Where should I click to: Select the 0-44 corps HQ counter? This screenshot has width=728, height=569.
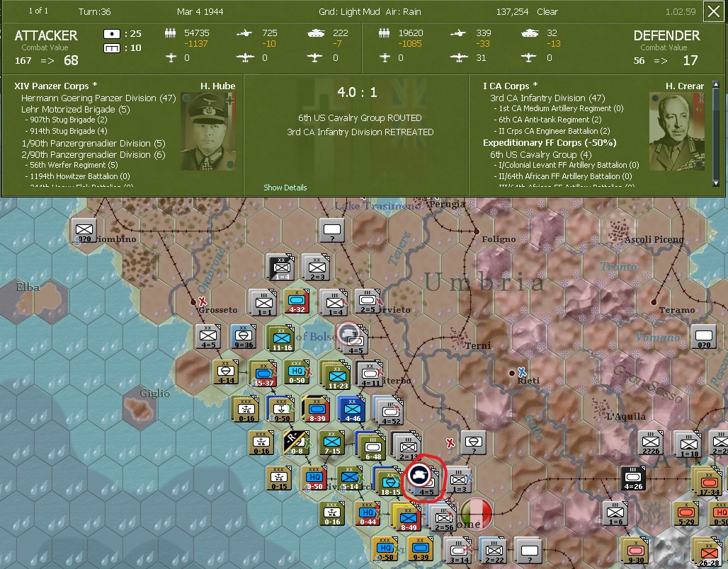368,514
